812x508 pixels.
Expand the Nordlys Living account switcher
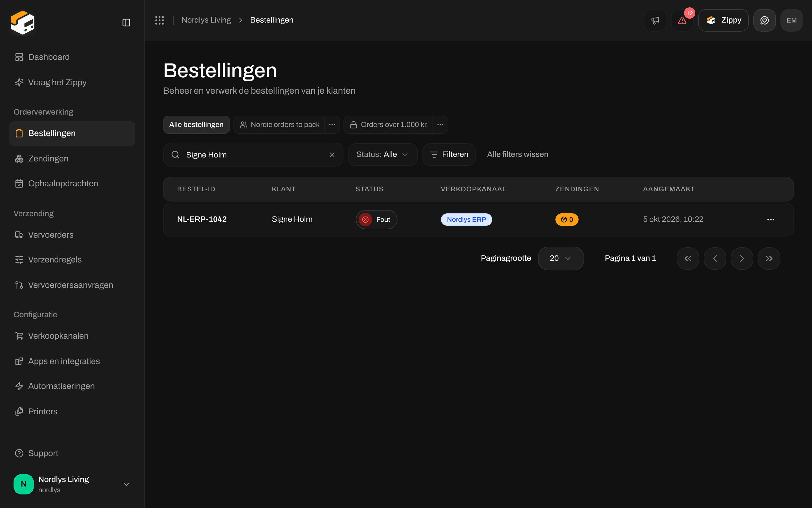tap(72, 484)
